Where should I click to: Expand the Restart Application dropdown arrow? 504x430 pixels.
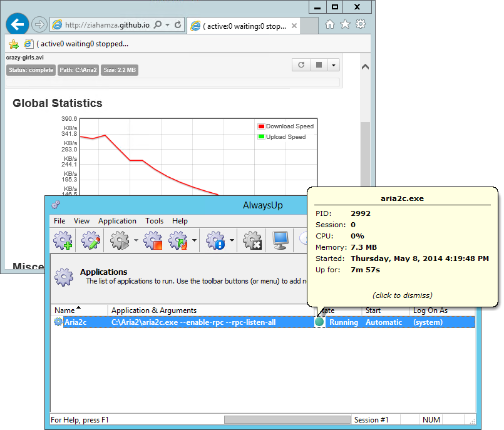point(195,240)
